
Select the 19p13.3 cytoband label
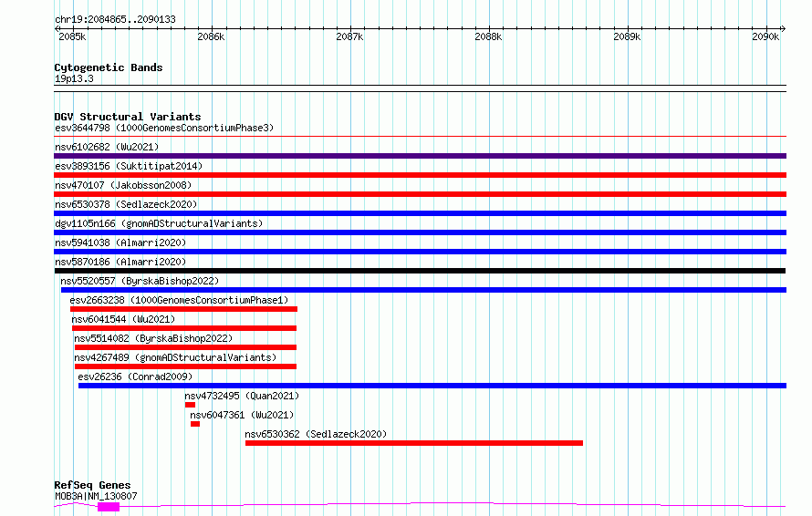point(74,78)
